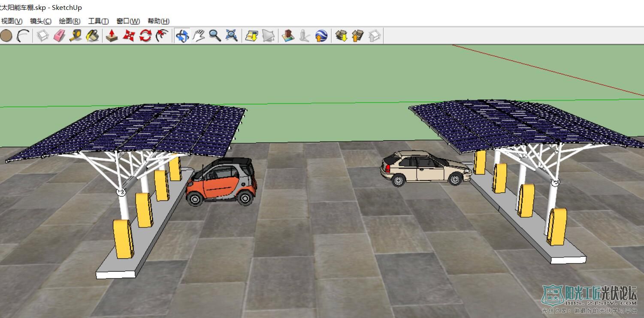This screenshot has height=318, width=644.
Task: Select the Offset tool
Action: click(162, 36)
